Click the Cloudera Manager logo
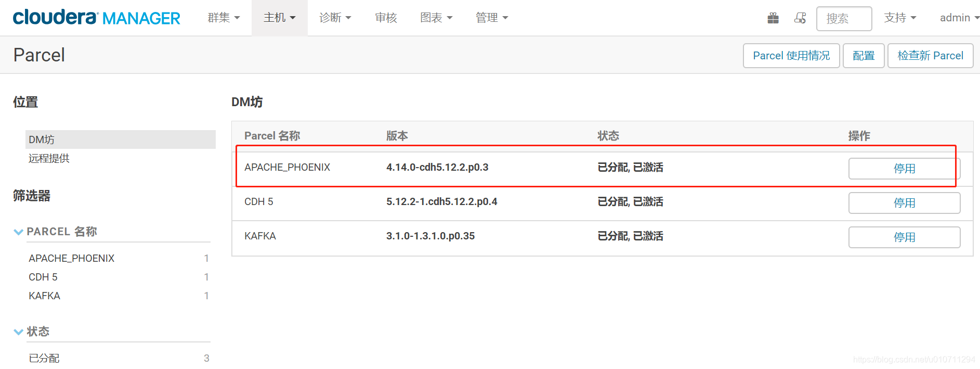The width and height of the screenshot is (980, 369). click(x=97, y=18)
